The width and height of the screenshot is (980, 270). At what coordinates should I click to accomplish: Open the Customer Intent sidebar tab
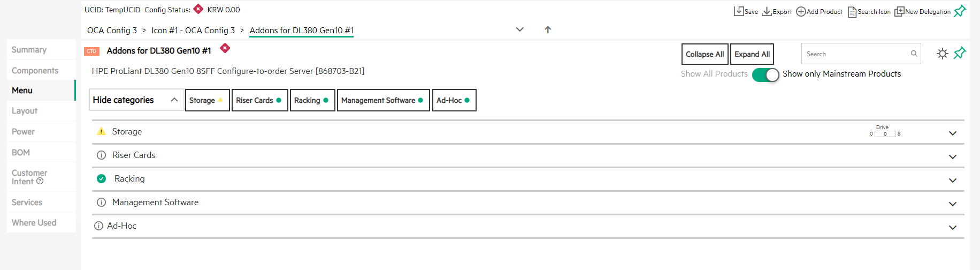[x=41, y=177]
